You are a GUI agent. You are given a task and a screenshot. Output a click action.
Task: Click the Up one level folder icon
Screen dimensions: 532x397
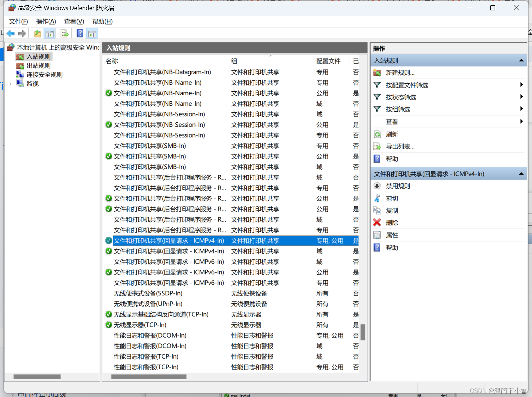tap(37, 33)
